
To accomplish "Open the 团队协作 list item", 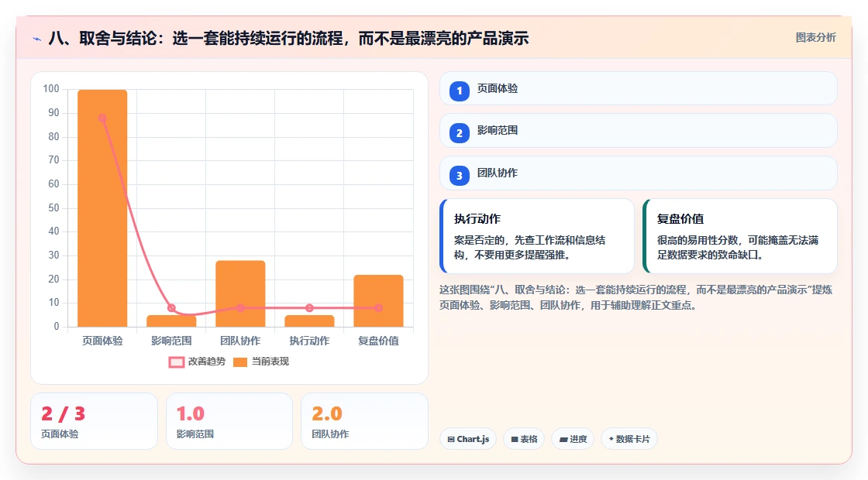I will [x=639, y=173].
